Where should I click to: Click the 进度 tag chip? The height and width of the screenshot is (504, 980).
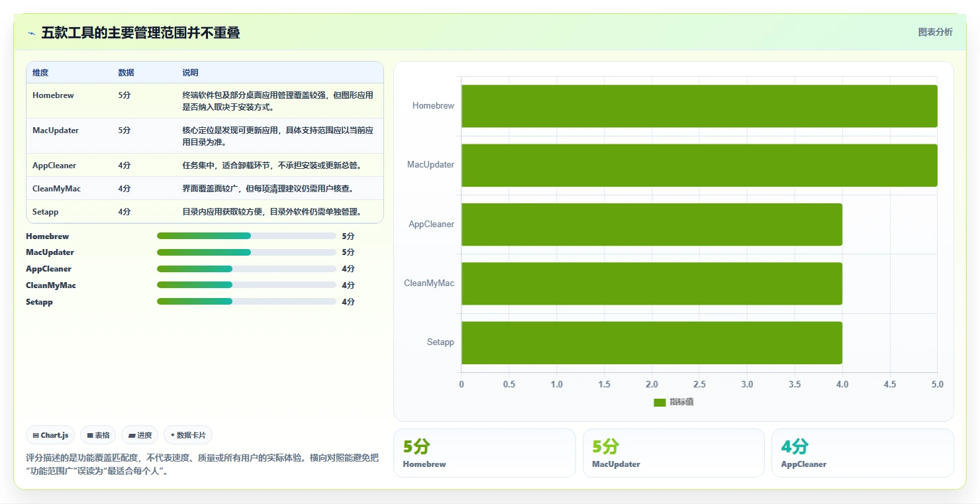(140, 435)
